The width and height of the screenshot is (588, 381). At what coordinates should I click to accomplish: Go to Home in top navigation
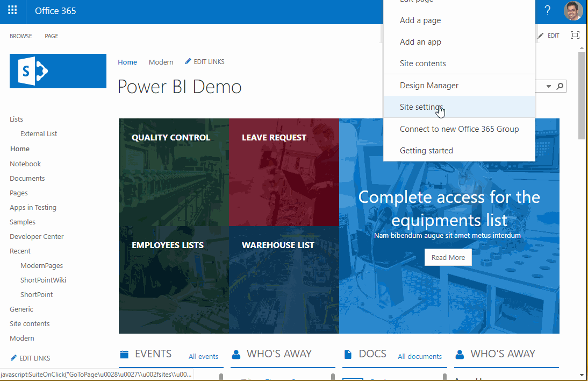tap(127, 62)
